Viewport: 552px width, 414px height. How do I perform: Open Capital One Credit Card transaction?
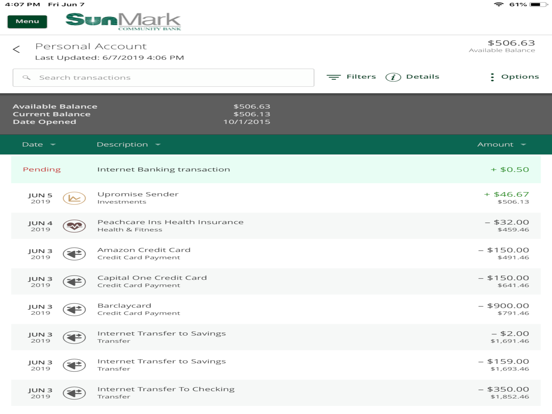pos(276,281)
